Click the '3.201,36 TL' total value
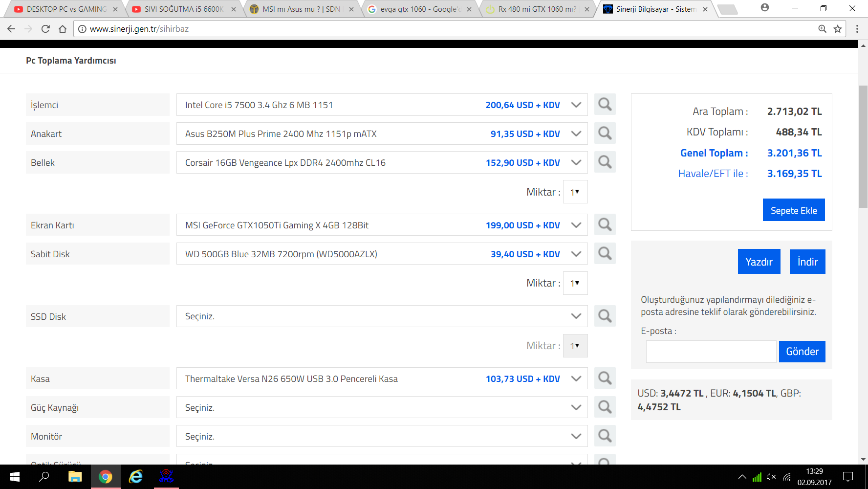Screen dimensions: 868x489 pos(795,153)
